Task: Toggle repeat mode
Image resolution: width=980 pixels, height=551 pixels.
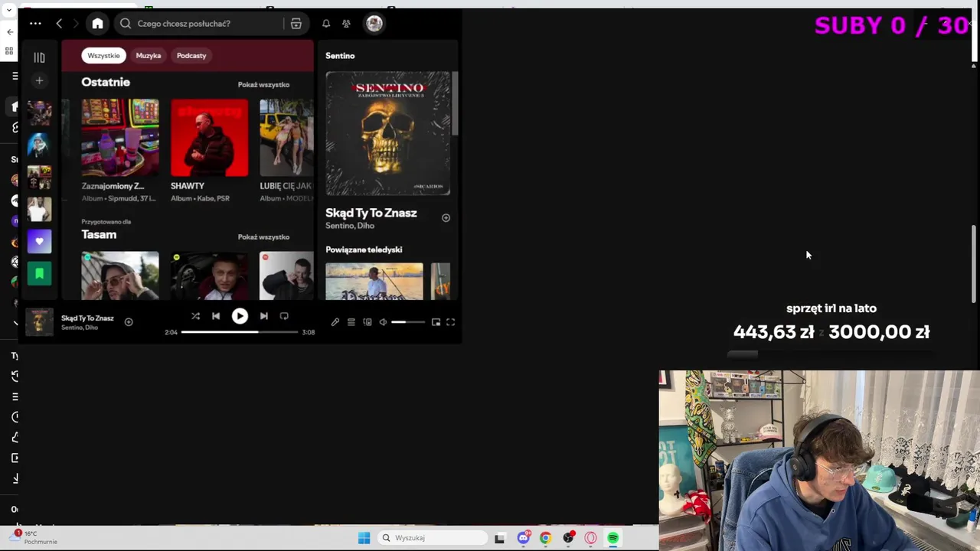Action: point(284,316)
